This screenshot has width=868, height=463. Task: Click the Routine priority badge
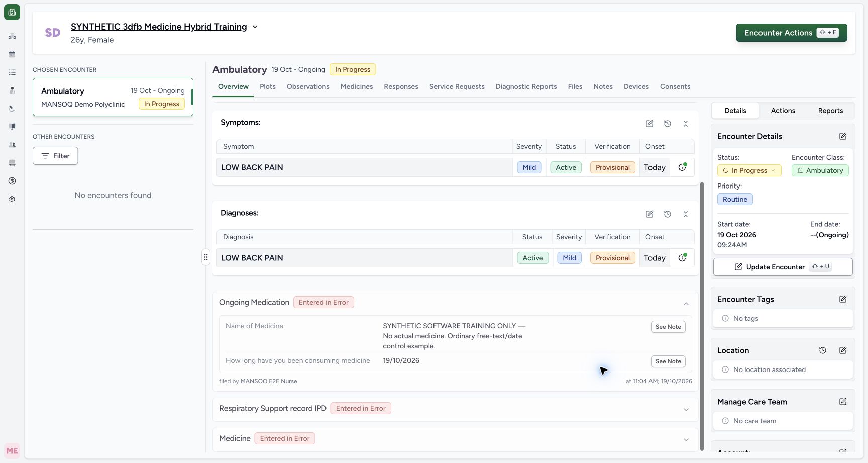click(735, 199)
